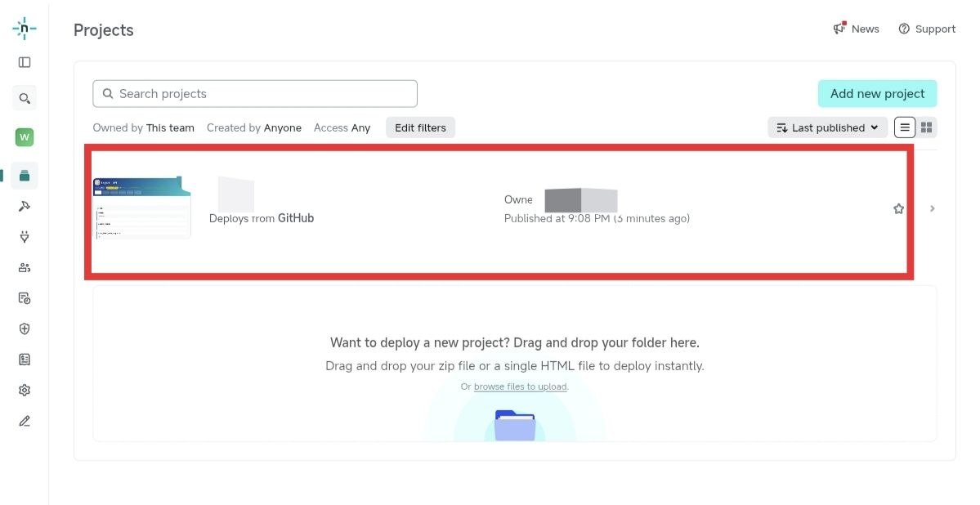Click the Edit filters button
Screen dimensions: 980x505
click(x=421, y=127)
